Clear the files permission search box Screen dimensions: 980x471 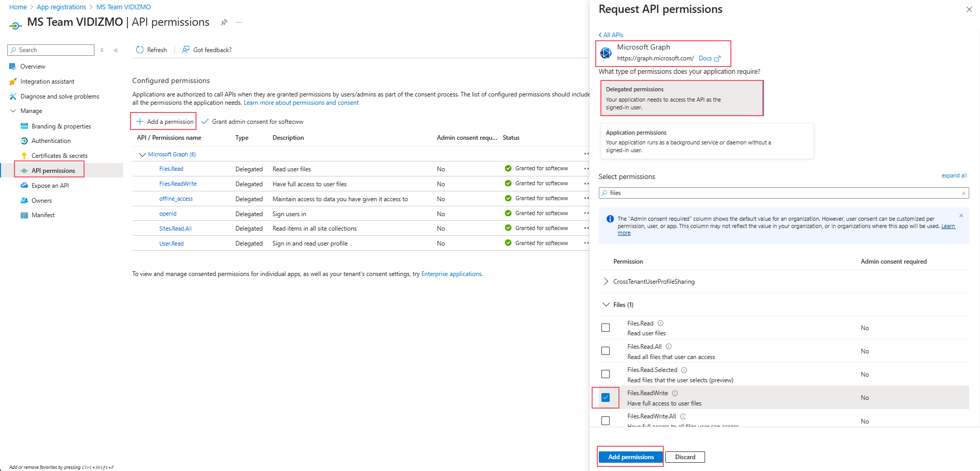tap(963, 193)
